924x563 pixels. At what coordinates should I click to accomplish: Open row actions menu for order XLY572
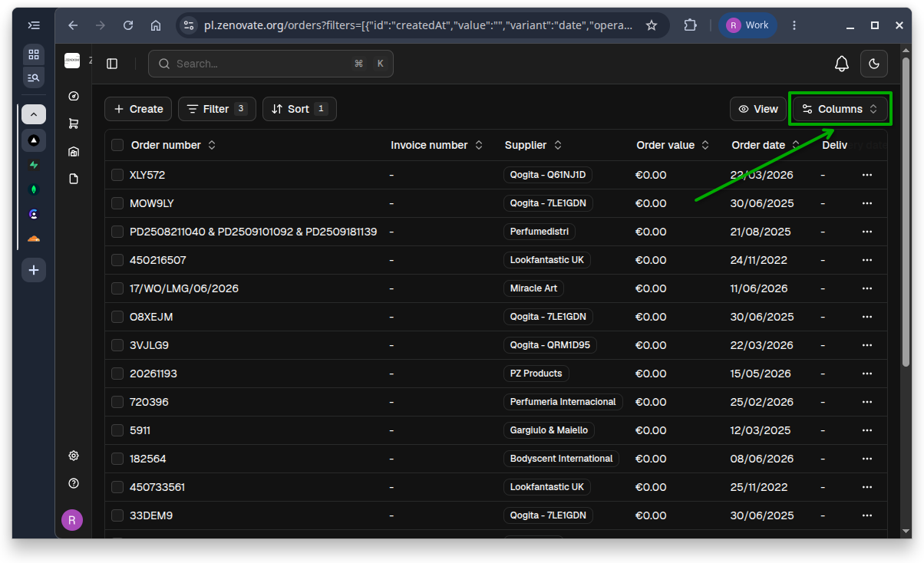867,175
